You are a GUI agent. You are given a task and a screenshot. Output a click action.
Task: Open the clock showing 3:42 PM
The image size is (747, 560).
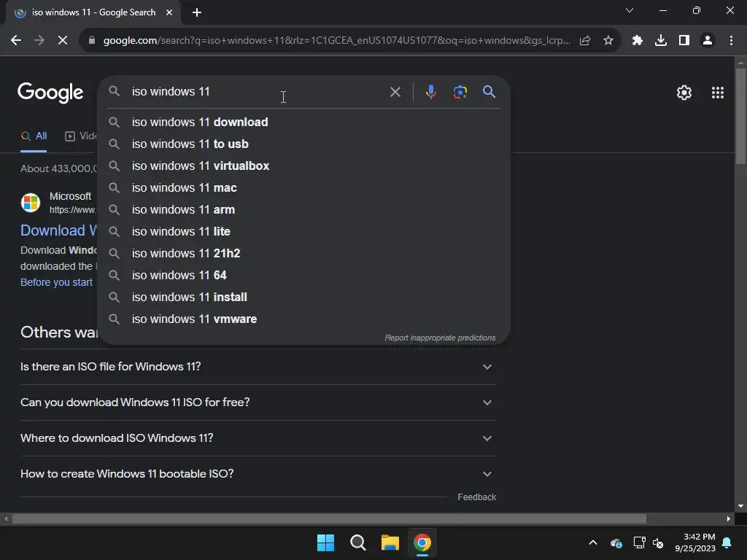tap(695, 542)
